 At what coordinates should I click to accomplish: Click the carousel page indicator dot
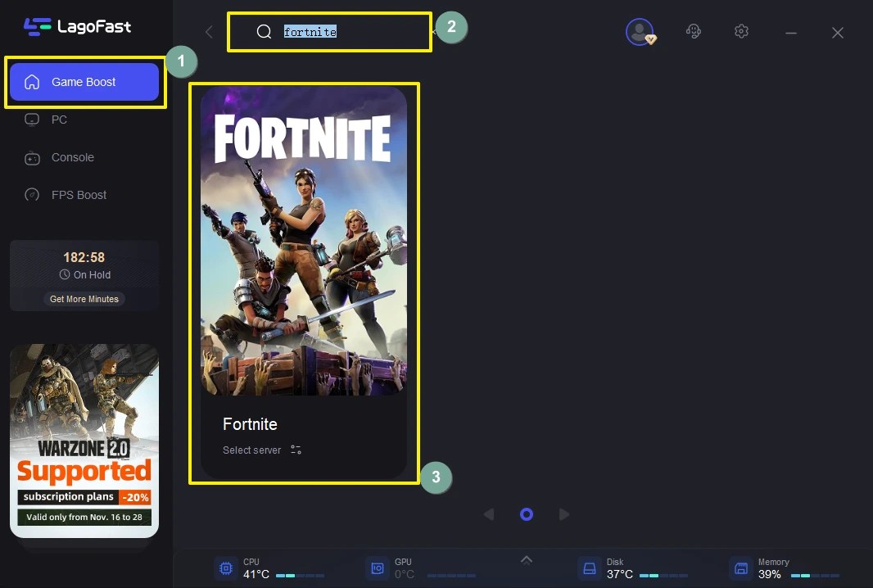click(x=526, y=514)
